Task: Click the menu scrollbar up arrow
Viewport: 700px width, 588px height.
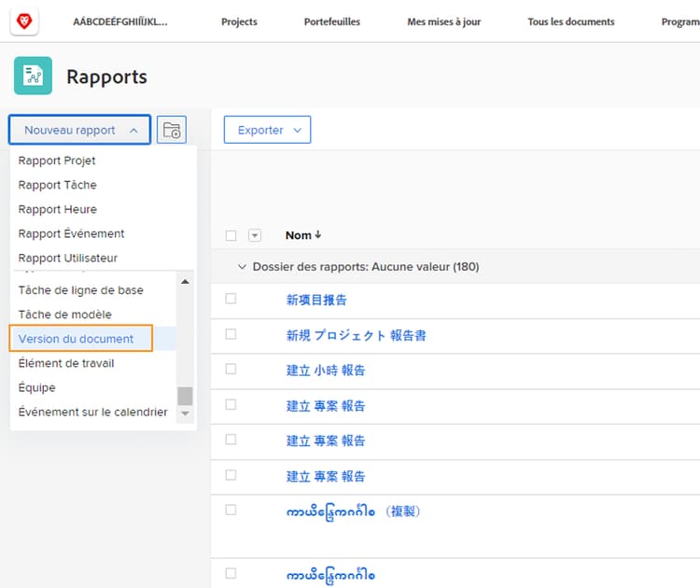Action: click(x=185, y=282)
